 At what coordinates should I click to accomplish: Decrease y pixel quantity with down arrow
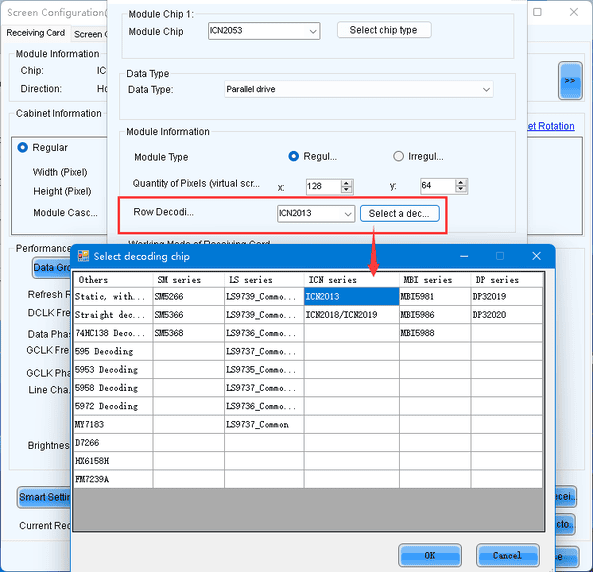[x=461, y=190]
